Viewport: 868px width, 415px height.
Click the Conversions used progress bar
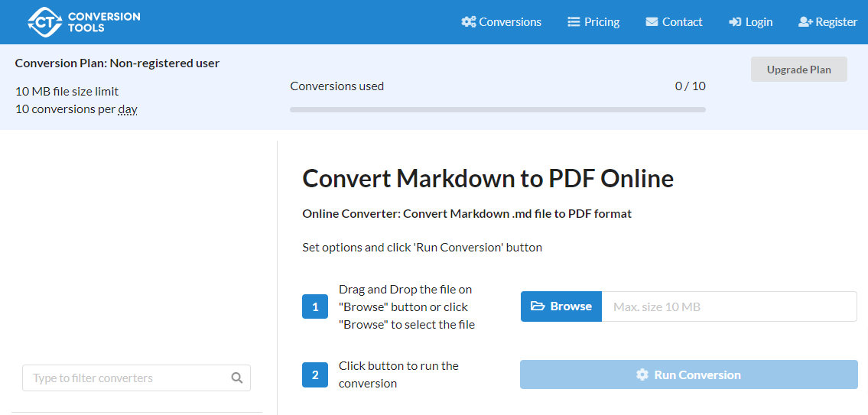pos(498,109)
